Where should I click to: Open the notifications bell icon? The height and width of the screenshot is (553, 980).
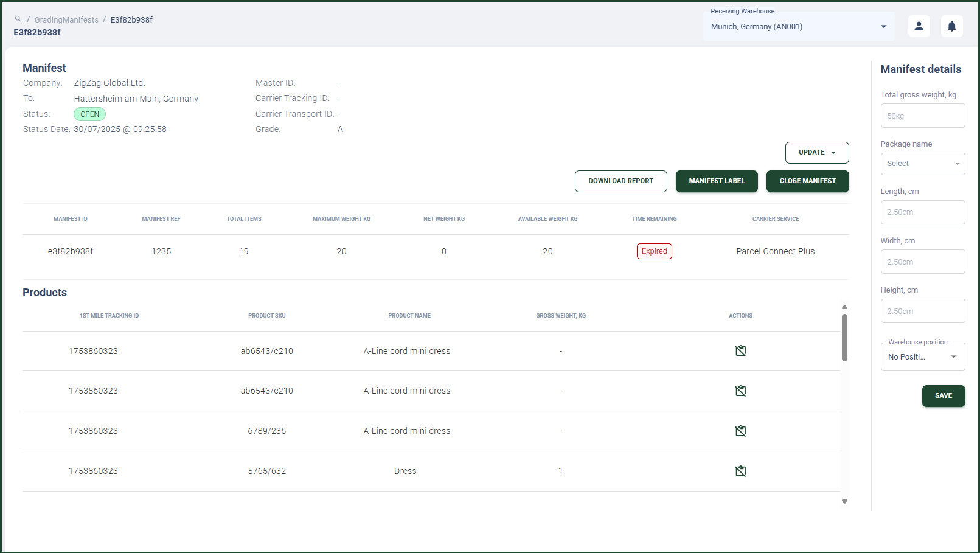951,26
